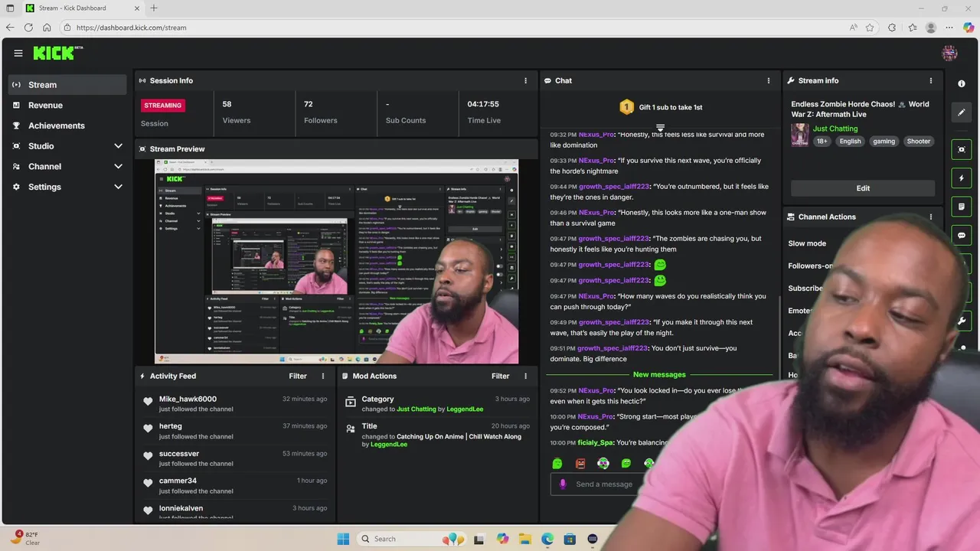Insert the green speech-bubble face emote
Screen dimensions: 980x551
(x=626, y=464)
